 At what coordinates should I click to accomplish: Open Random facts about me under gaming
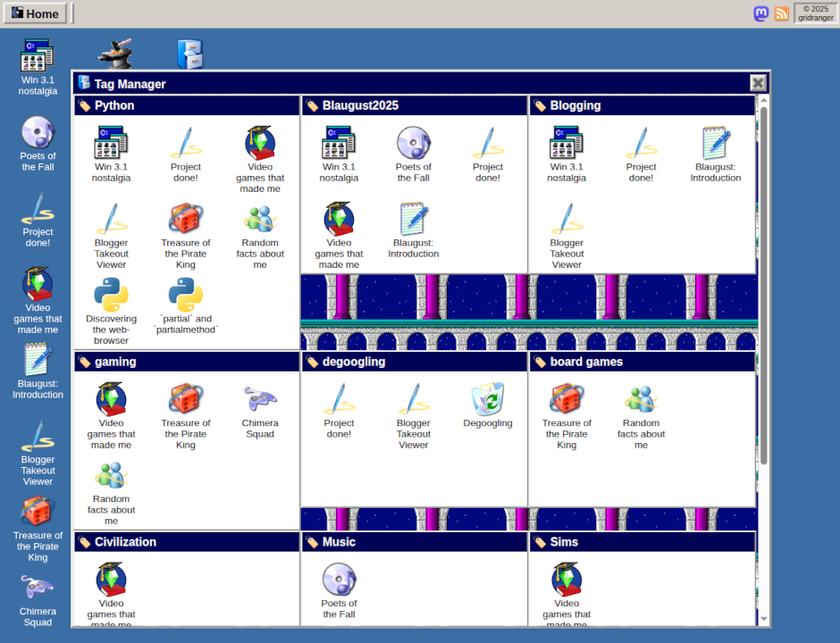[111, 492]
